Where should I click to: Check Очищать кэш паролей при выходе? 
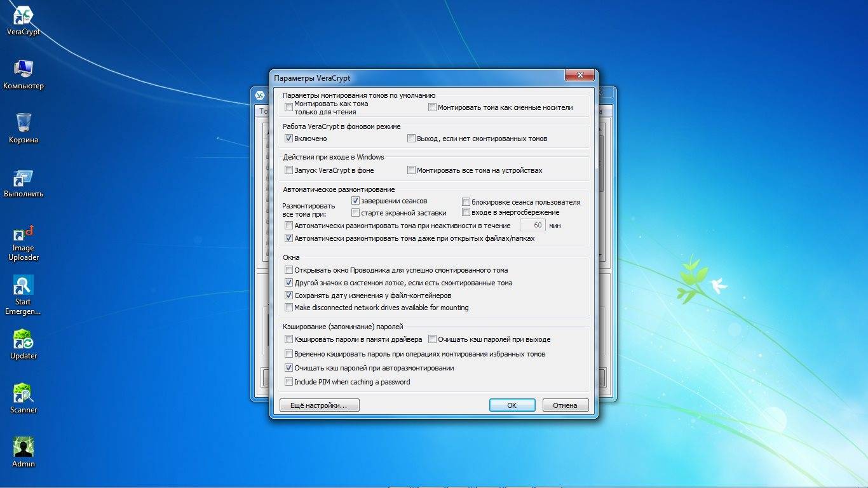432,339
